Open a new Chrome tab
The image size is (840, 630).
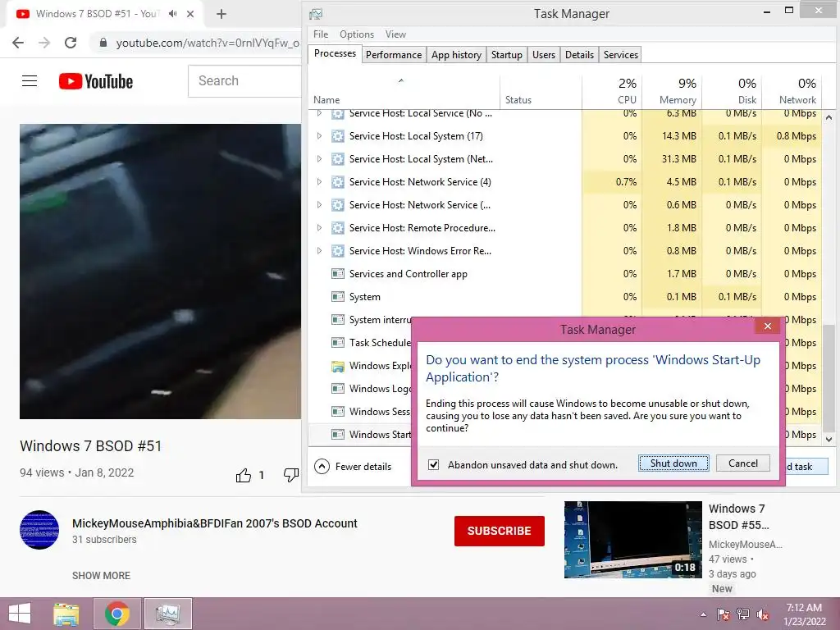coord(221,14)
